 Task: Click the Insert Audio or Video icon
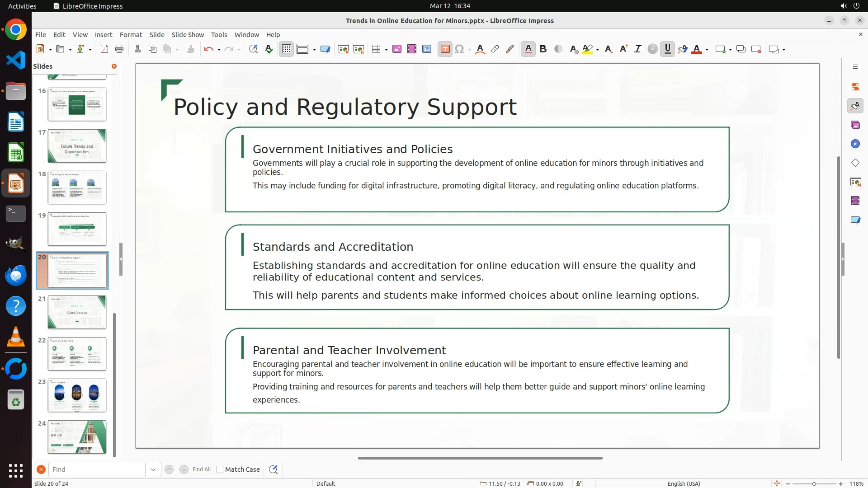pyautogui.click(x=411, y=49)
